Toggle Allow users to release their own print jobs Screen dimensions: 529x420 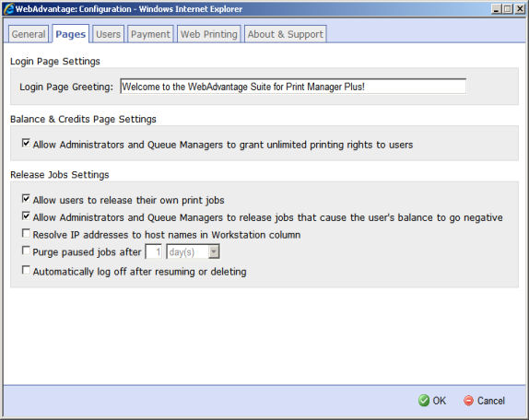click(26, 198)
